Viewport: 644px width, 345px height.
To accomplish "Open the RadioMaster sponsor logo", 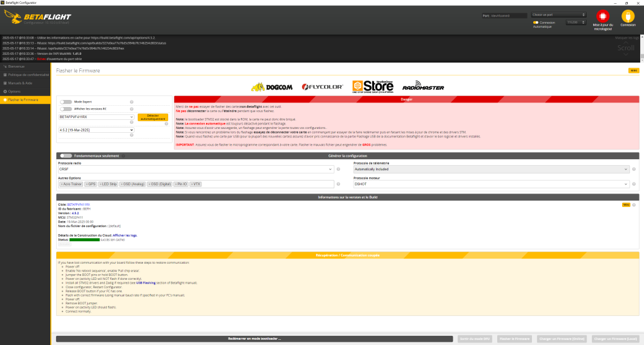I will point(423,86).
